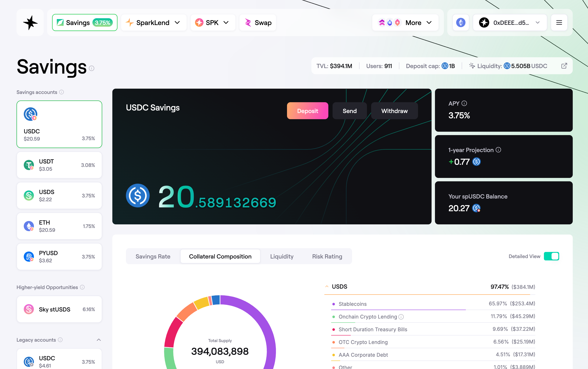Click the external link icon beside Liquidity
Viewport: 588px width, 369px height.
pos(564,66)
